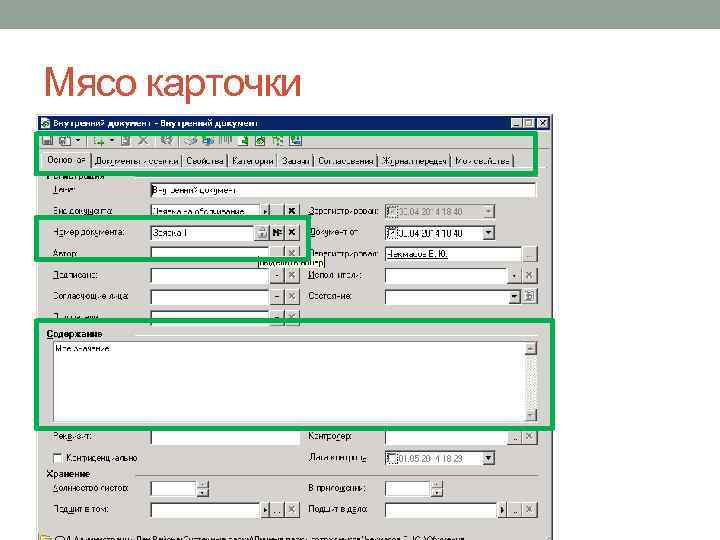Expand arrow of Подшит в том field
720x540 pixels.
265,509
